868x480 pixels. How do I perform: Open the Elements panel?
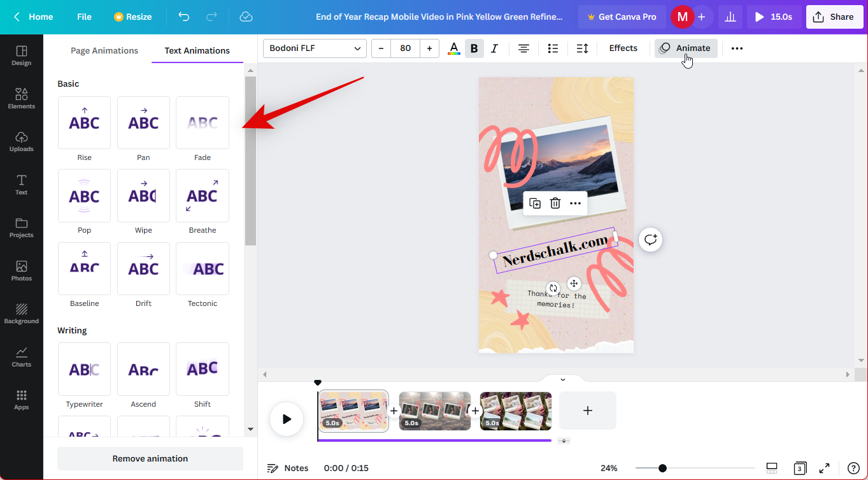(x=21, y=98)
